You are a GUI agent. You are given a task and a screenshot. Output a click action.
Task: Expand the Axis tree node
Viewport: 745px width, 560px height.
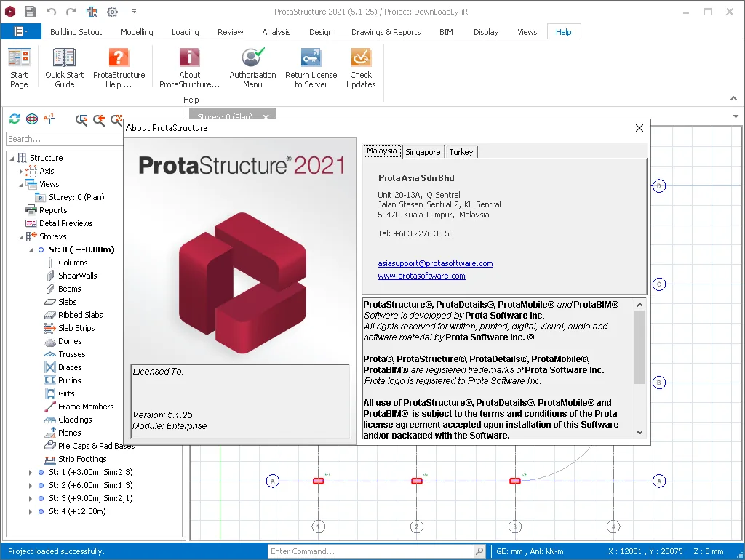(x=20, y=171)
